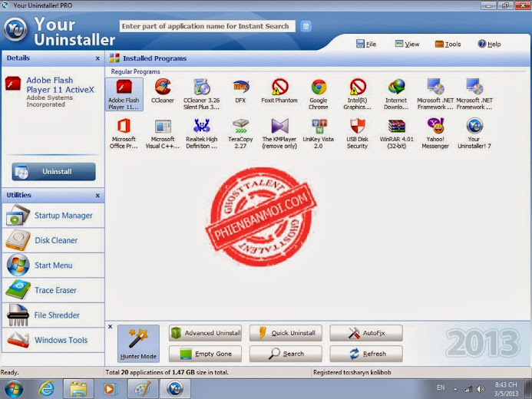The height and width of the screenshot is (399, 532).
Task: Click the Refresh button
Action: point(366,354)
